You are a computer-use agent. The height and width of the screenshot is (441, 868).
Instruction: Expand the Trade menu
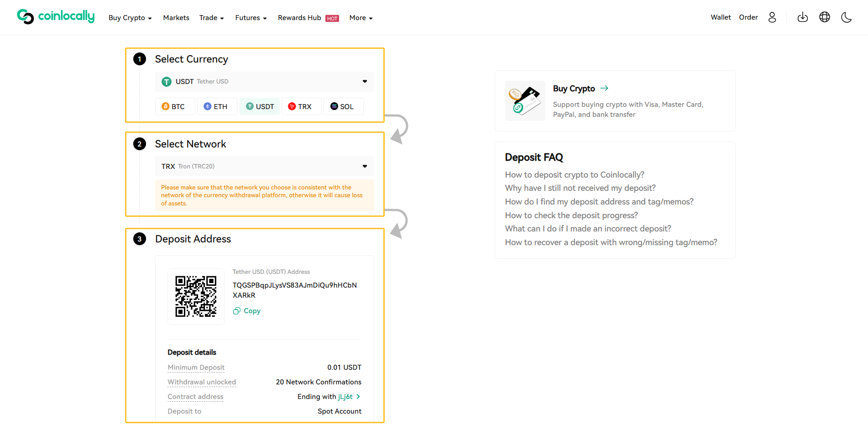[x=212, y=18]
